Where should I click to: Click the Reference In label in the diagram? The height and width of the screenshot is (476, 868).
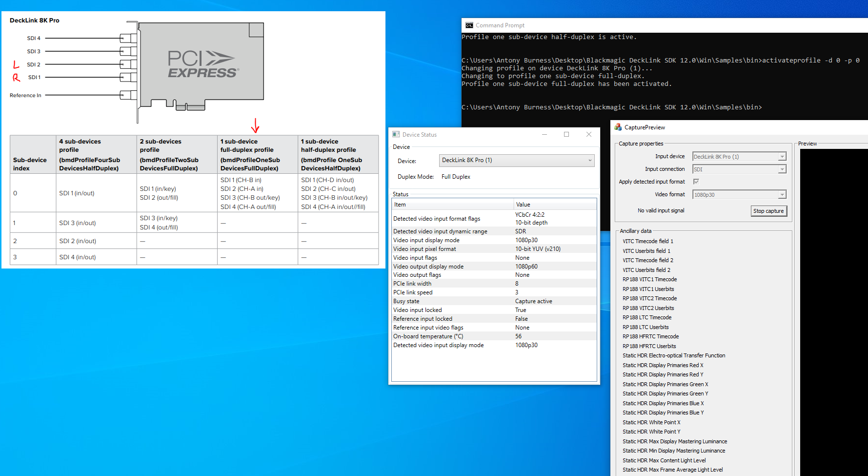tap(25, 95)
